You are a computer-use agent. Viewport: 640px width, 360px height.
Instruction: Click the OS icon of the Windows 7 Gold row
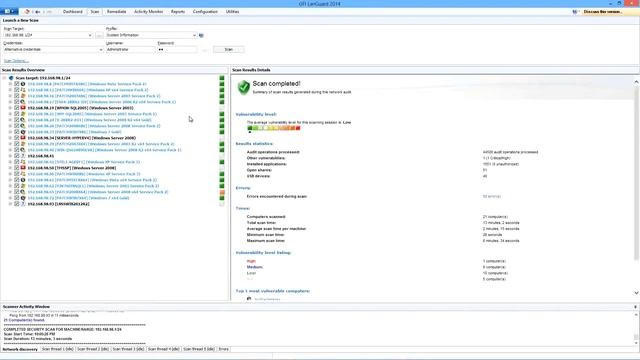(x=23, y=132)
